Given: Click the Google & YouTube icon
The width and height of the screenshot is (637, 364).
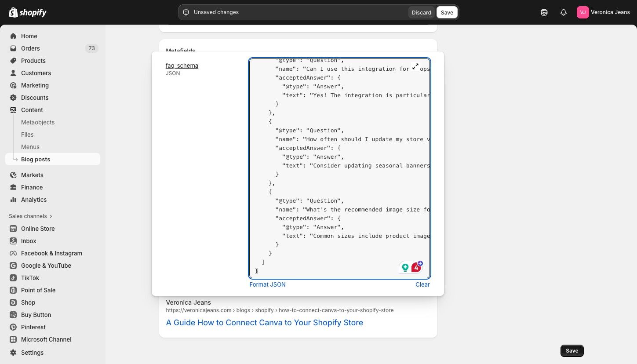Looking at the screenshot, I should click(x=13, y=266).
